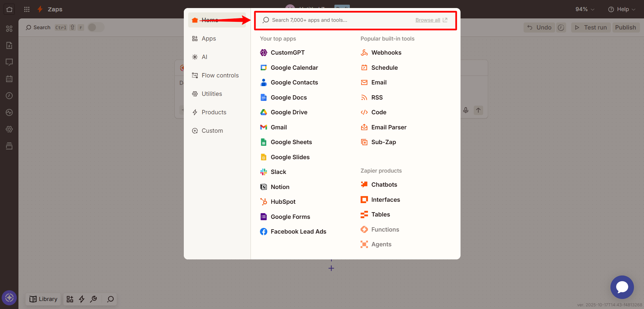
Task: Choose Chatbots Zapier product
Action: [x=379, y=185]
